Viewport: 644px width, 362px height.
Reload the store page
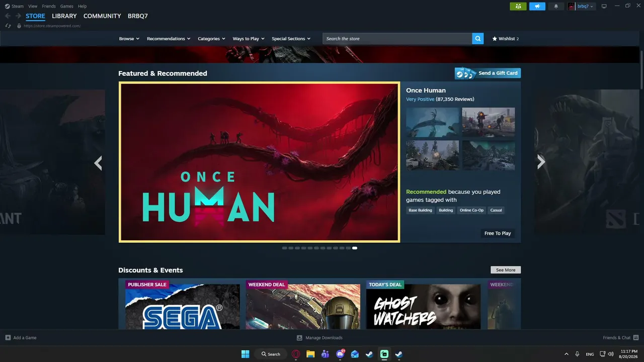[x=8, y=26]
